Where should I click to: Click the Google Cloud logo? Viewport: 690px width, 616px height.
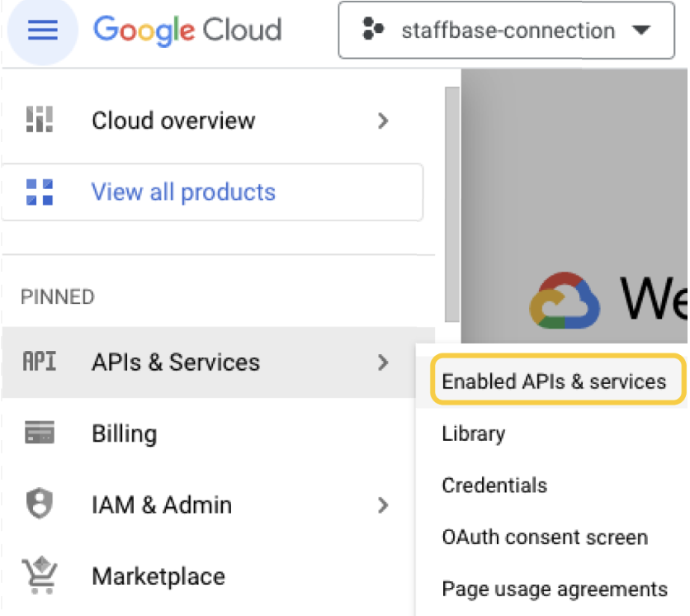point(187,30)
